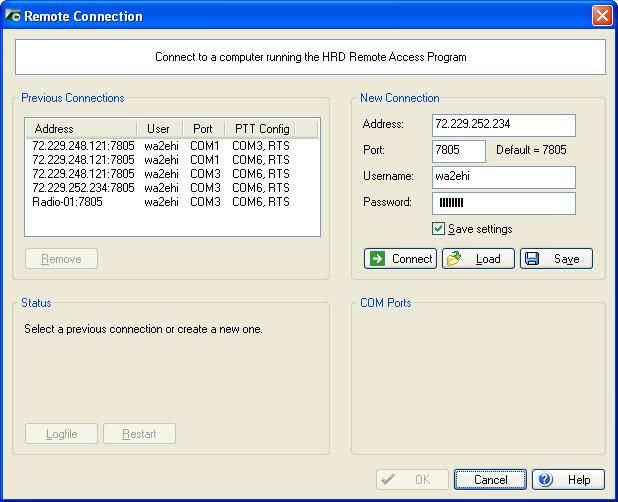Open Help with the question mark button
The width and height of the screenshot is (618, 502).
tap(568, 480)
